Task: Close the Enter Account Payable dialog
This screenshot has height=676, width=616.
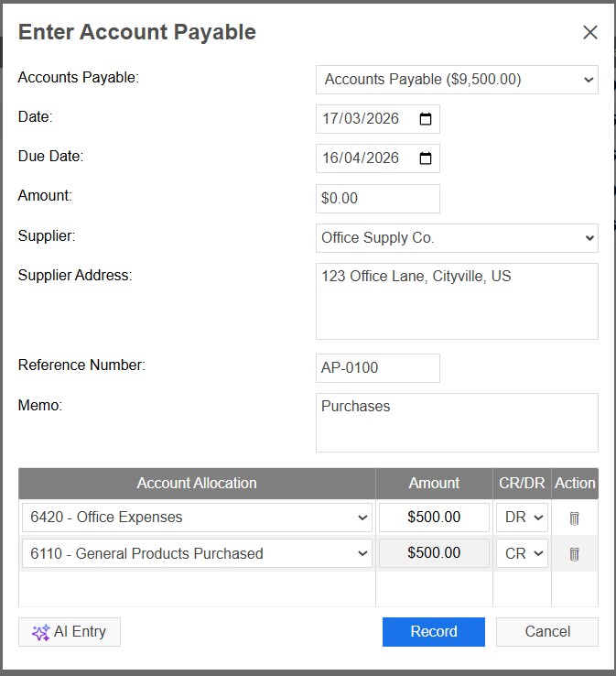Action: click(x=590, y=33)
